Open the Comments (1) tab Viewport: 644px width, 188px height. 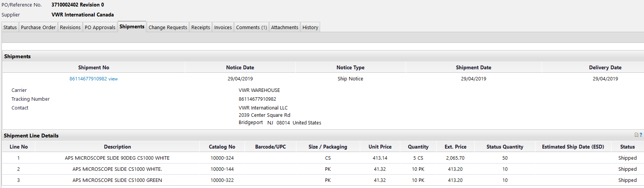click(251, 27)
